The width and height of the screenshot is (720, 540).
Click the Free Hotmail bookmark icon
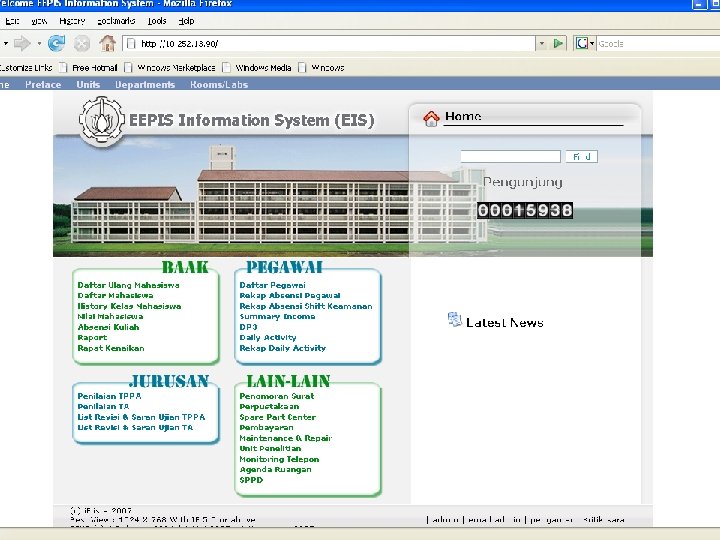(63, 68)
